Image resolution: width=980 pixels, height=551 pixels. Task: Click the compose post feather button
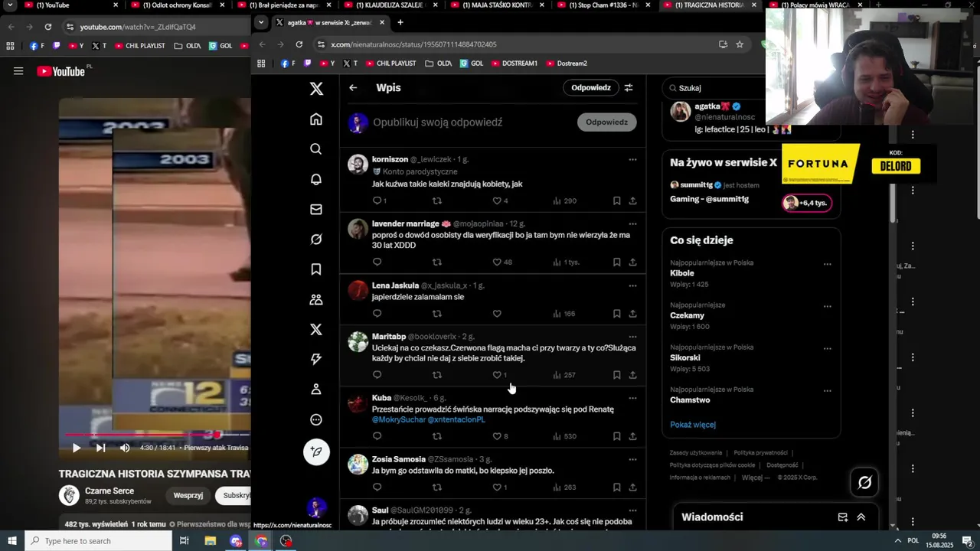[x=316, y=452]
